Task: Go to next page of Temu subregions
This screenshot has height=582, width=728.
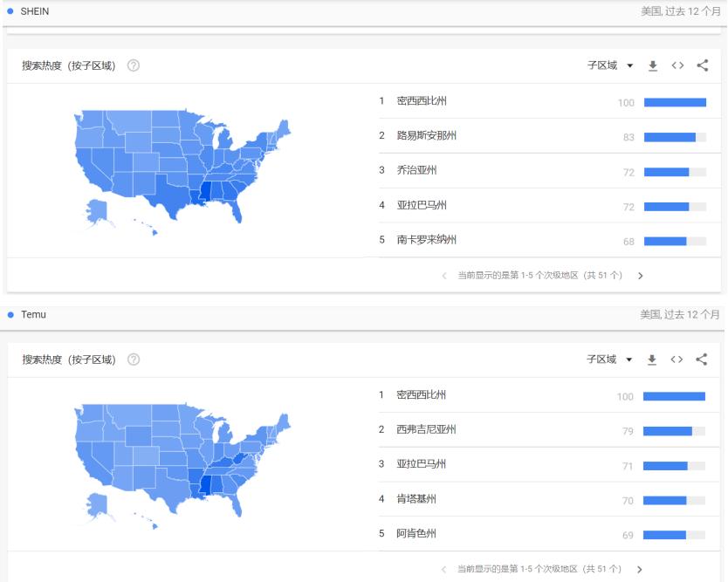Action: click(640, 570)
